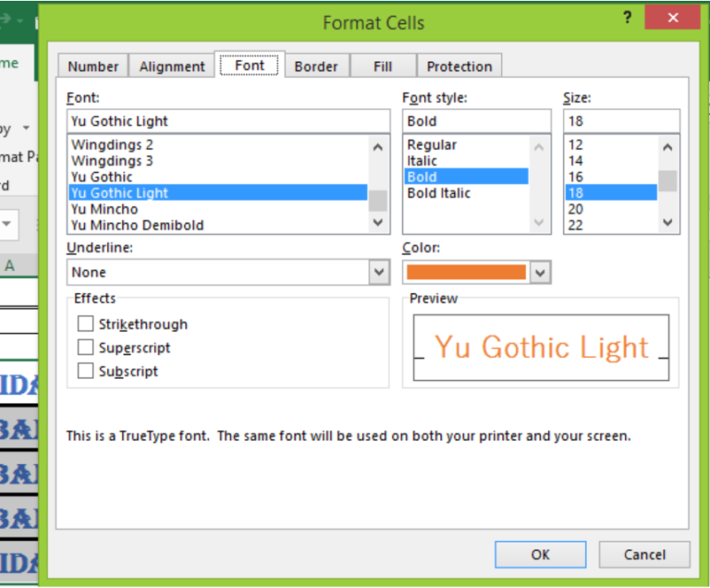Viewport: 710px width, 588px height.
Task: Switch to the Alignment tab
Action: click(172, 67)
